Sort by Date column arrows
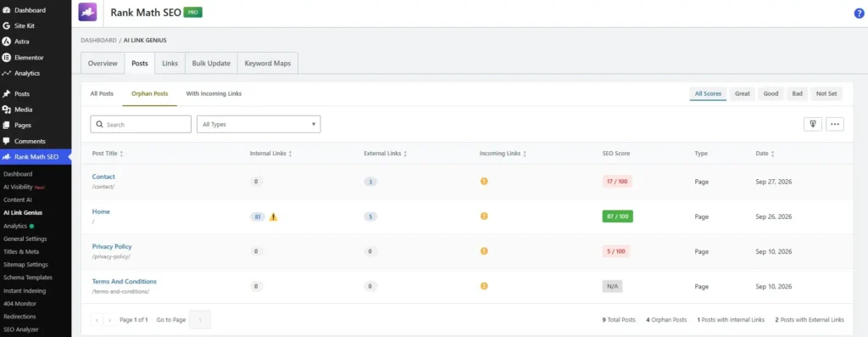The height and width of the screenshot is (337, 868). click(x=773, y=154)
